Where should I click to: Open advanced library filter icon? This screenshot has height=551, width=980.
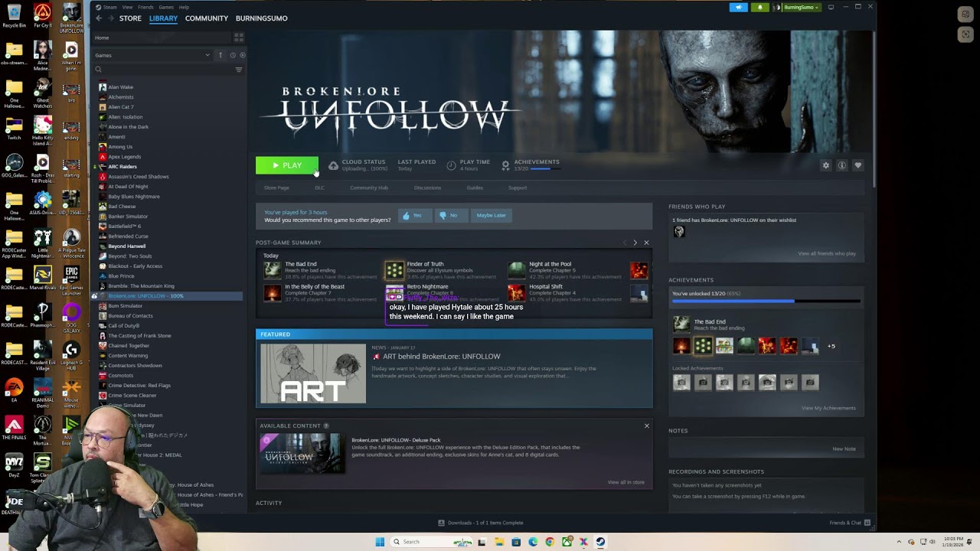pyautogui.click(x=239, y=70)
